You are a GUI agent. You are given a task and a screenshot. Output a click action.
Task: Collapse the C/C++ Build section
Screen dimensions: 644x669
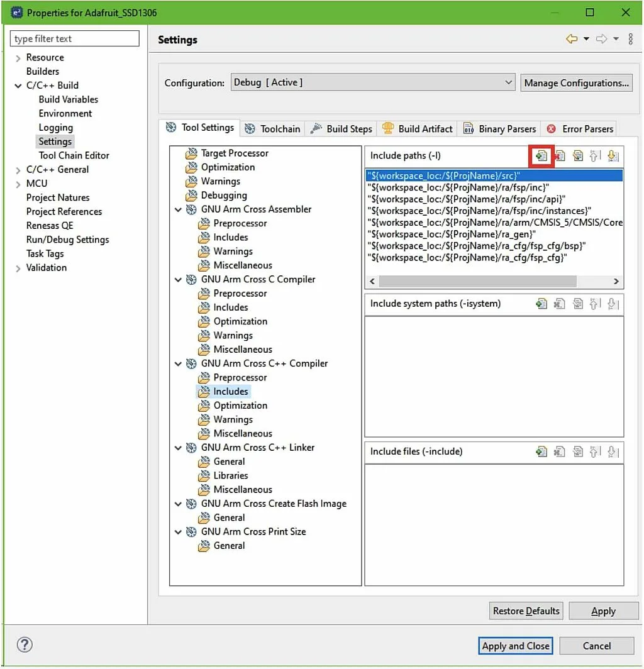(x=18, y=85)
